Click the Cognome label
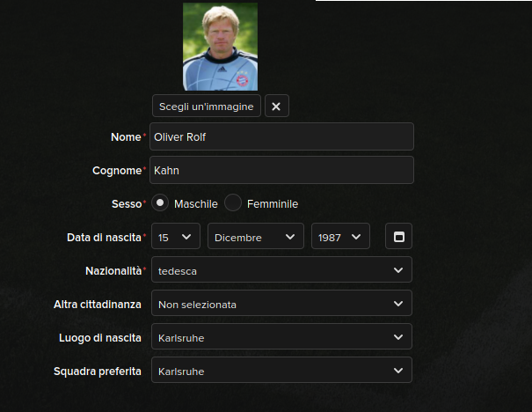 click(x=117, y=171)
